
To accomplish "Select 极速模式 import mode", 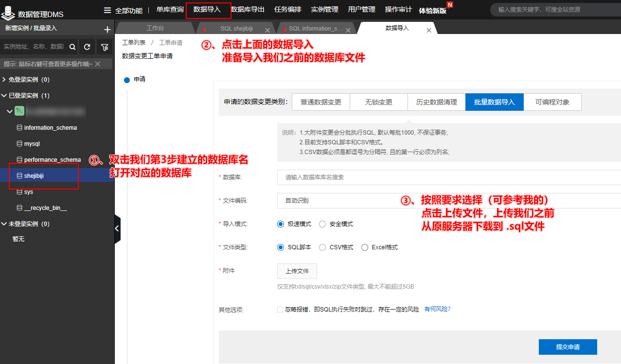I will coord(280,224).
